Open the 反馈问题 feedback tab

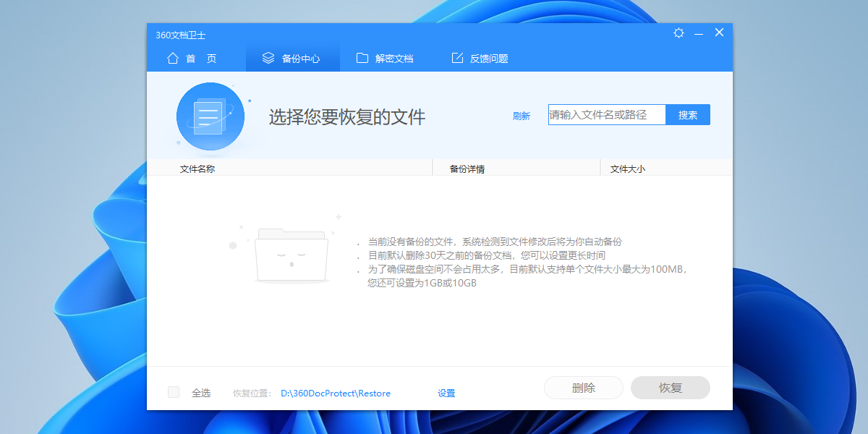(x=480, y=59)
